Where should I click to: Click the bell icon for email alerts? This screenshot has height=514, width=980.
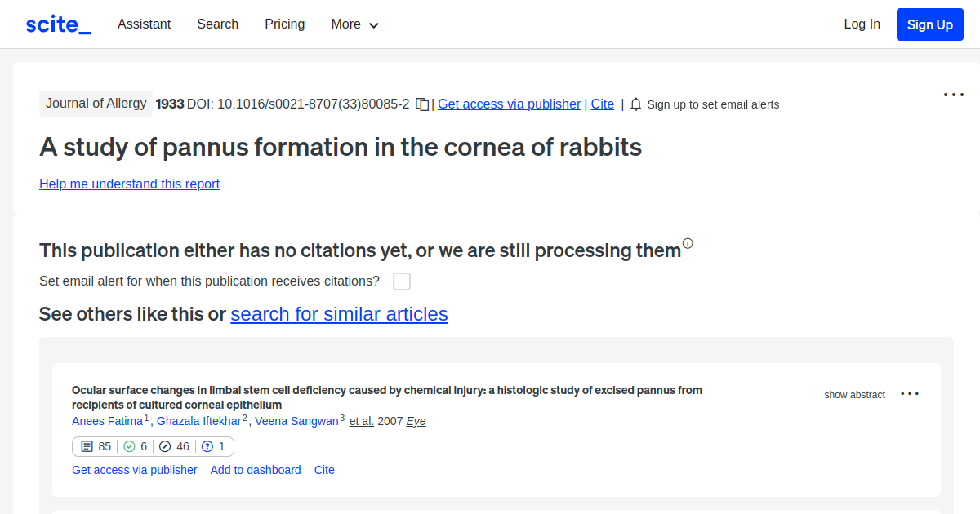[x=635, y=104]
